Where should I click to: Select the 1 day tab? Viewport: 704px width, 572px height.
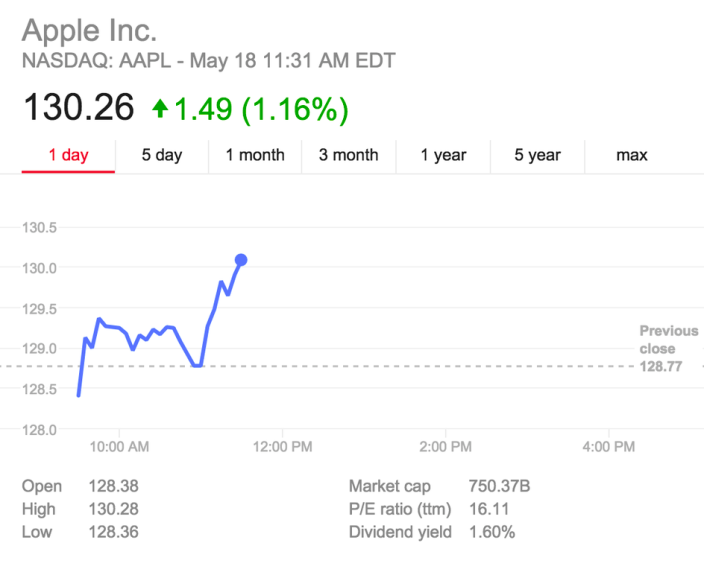coord(68,155)
